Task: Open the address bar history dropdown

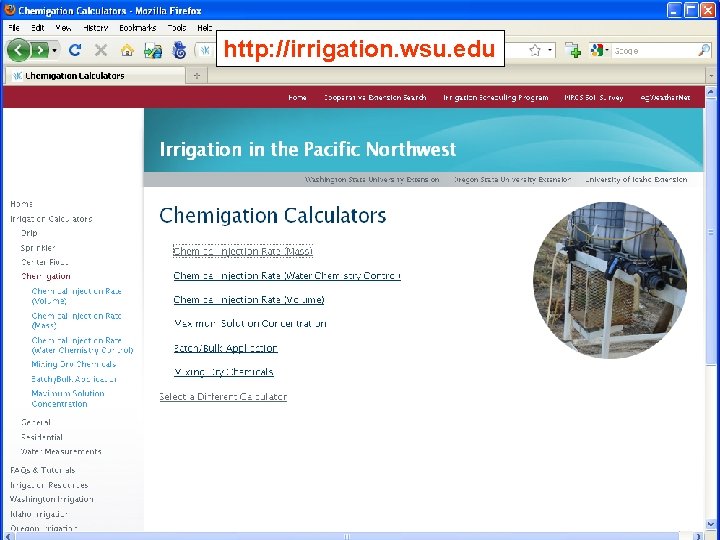Action: click(550, 50)
